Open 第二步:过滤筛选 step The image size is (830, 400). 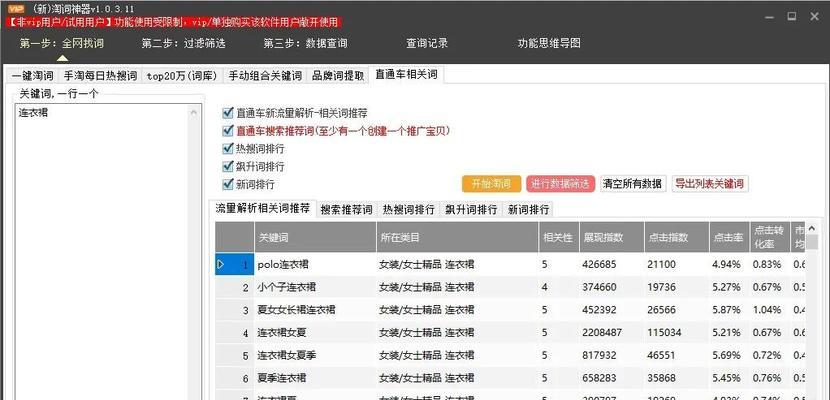184,43
